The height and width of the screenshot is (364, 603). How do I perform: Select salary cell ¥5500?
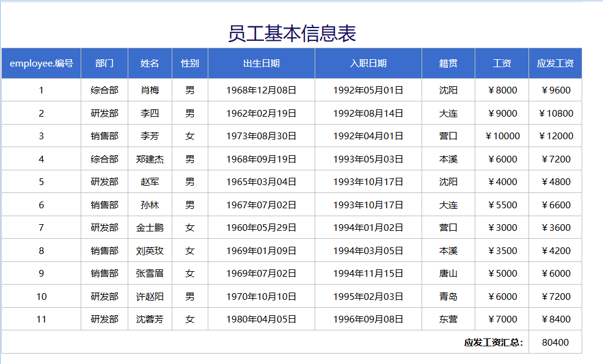click(x=502, y=205)
